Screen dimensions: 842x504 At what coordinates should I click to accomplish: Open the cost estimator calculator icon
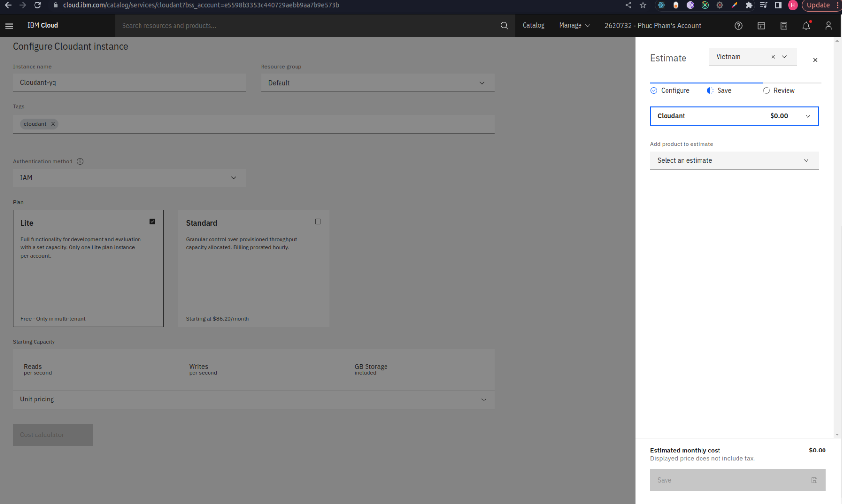pos(784,26)
